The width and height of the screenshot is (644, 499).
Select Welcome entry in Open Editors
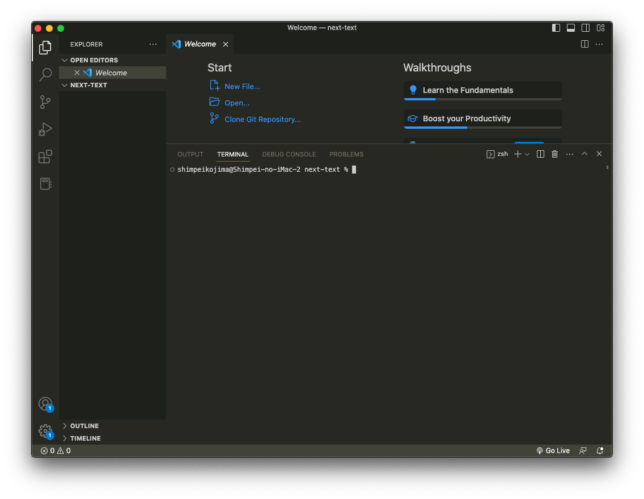[113, 73]
